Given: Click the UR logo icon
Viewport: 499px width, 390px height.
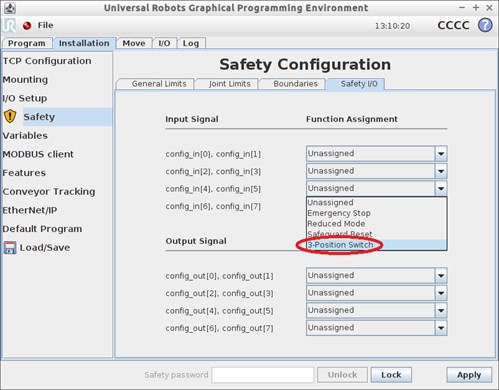Looking at the screenshot, I should 9,26.
